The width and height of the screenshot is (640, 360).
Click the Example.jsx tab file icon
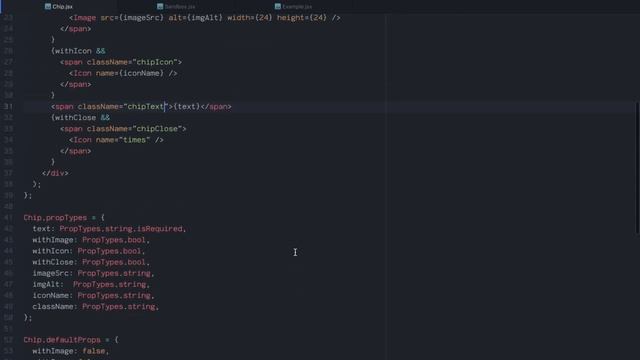coord(278,7)
